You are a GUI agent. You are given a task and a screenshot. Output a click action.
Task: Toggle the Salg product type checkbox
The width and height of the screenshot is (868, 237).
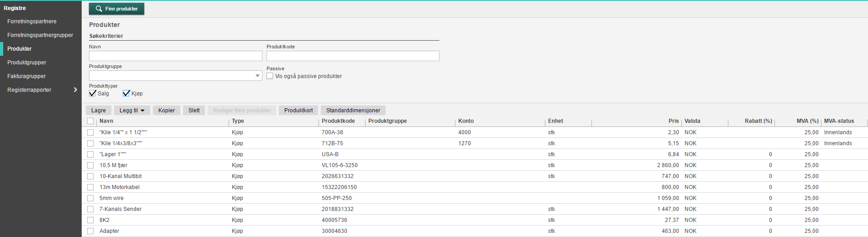[x=92, y=93]
